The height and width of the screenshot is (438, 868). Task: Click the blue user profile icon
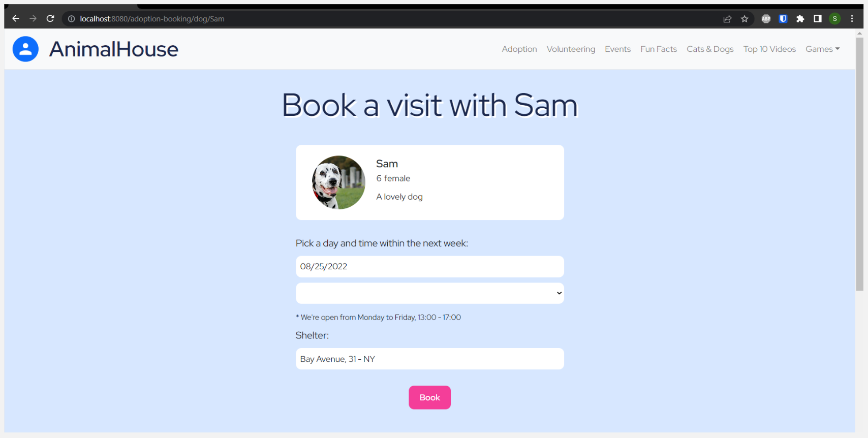(25, 49)
